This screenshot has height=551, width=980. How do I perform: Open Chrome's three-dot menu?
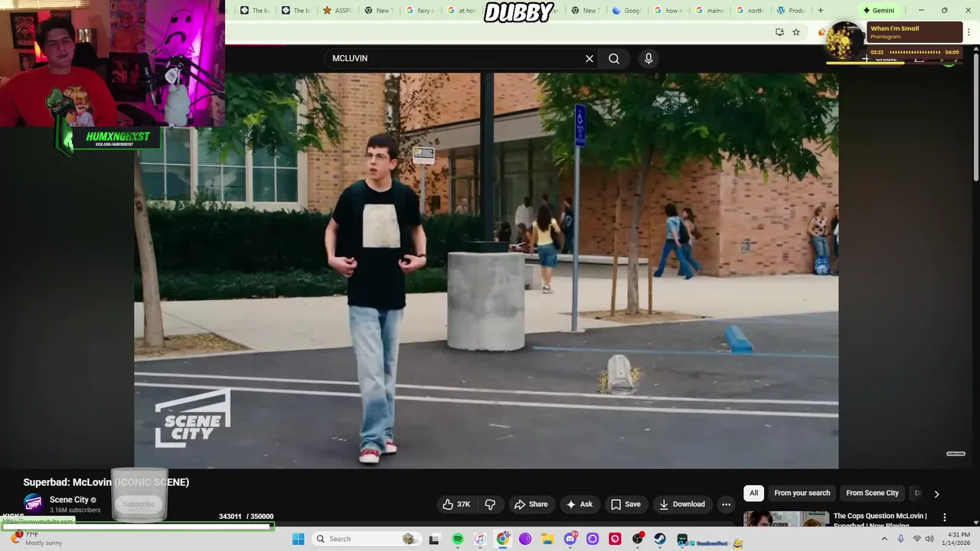coord(968,32)
